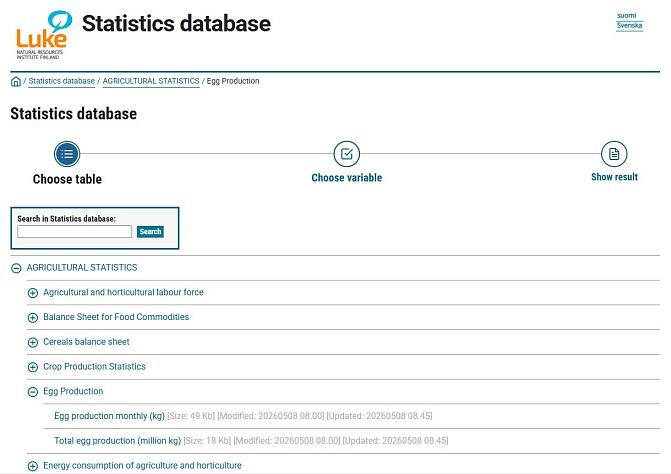This screenshot has width=671, height=474.
Task: Select the Choose variable step label
Action: 347,178
